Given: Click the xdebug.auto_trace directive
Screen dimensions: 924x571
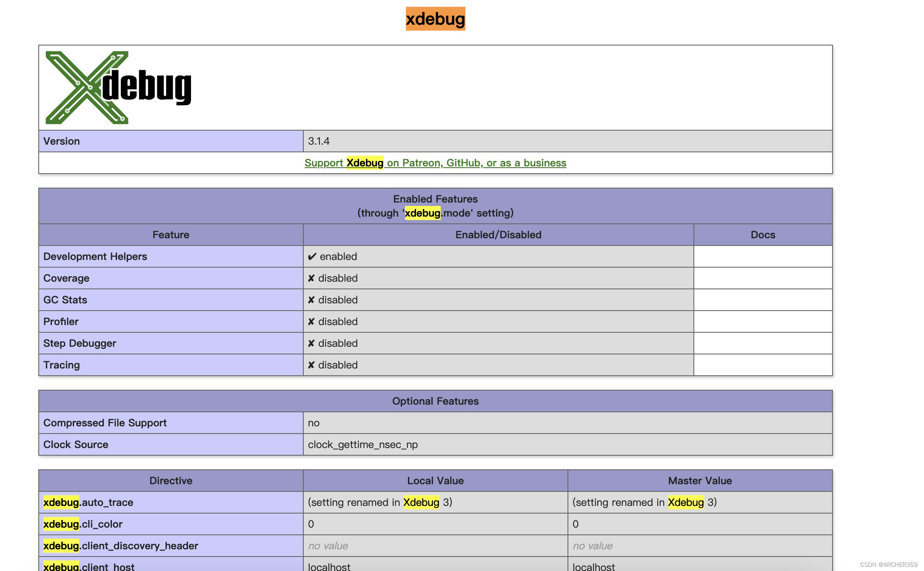Looking at the screenshot, I should point(88,502).
